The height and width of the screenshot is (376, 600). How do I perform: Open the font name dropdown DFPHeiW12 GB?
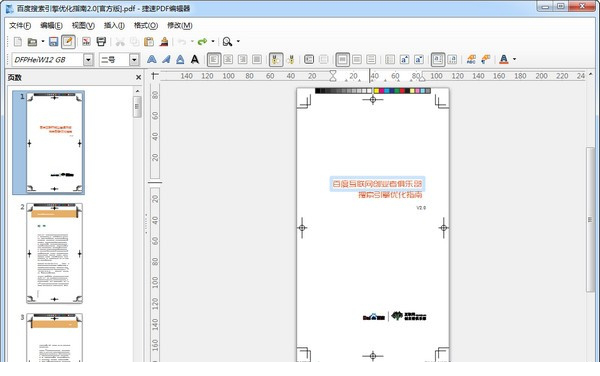(88, 60)
